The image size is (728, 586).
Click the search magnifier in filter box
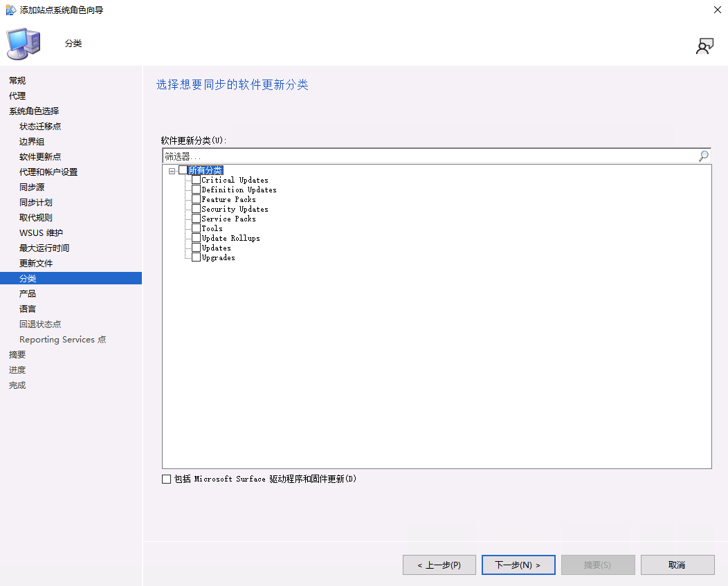(x=703, y=156)
